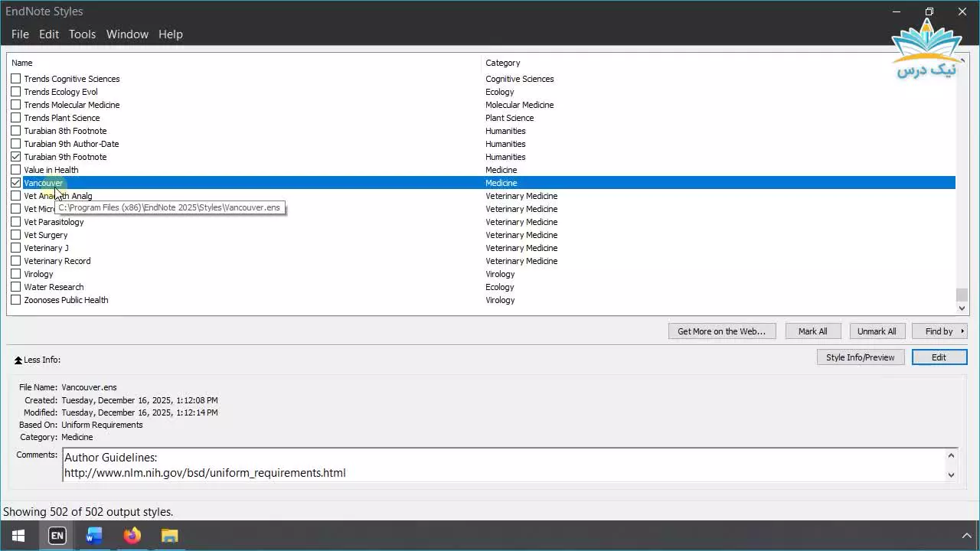Check the Virology style
Screen dimensions: 980x551
pyautogui.click(x=16, y=274)
